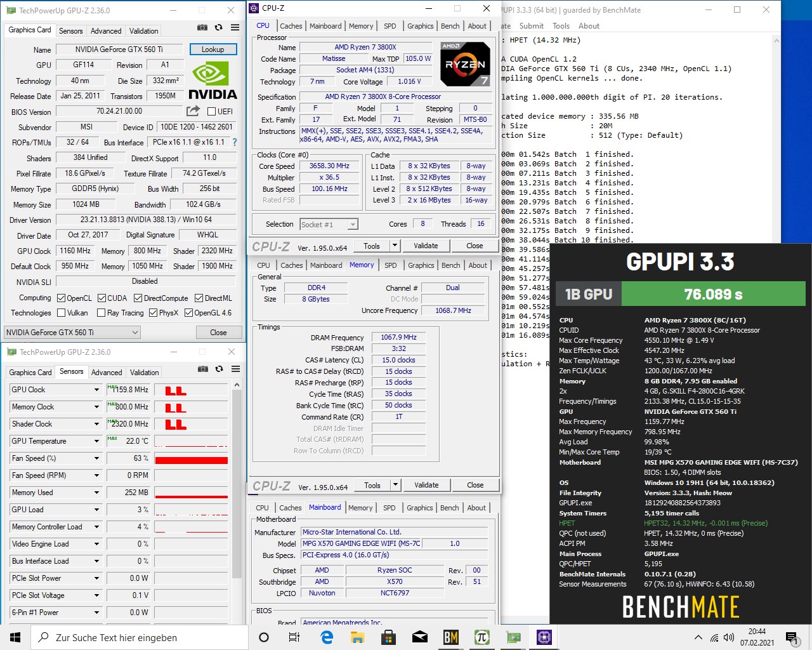Viewport: 812px width, 650px height.
Task: Toggle the OpenCL checkbox
Action: (x=61, y=298)
